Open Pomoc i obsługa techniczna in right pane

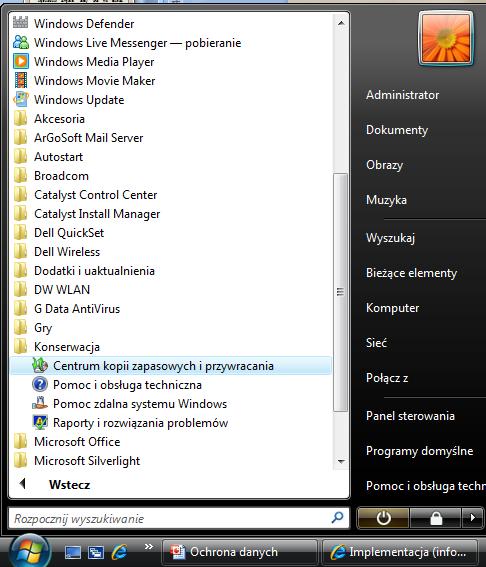(x=426, y=486)
